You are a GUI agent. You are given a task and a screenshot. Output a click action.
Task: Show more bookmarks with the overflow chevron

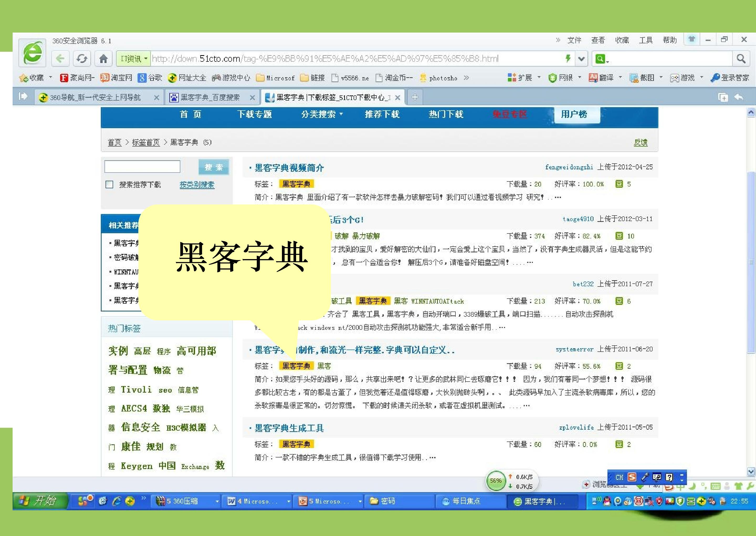466,78
